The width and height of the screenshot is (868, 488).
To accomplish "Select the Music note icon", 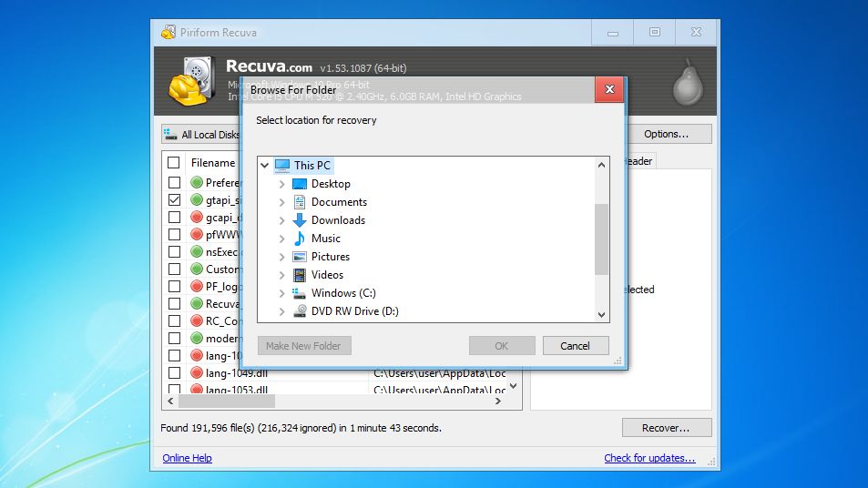I will (300, 239).
